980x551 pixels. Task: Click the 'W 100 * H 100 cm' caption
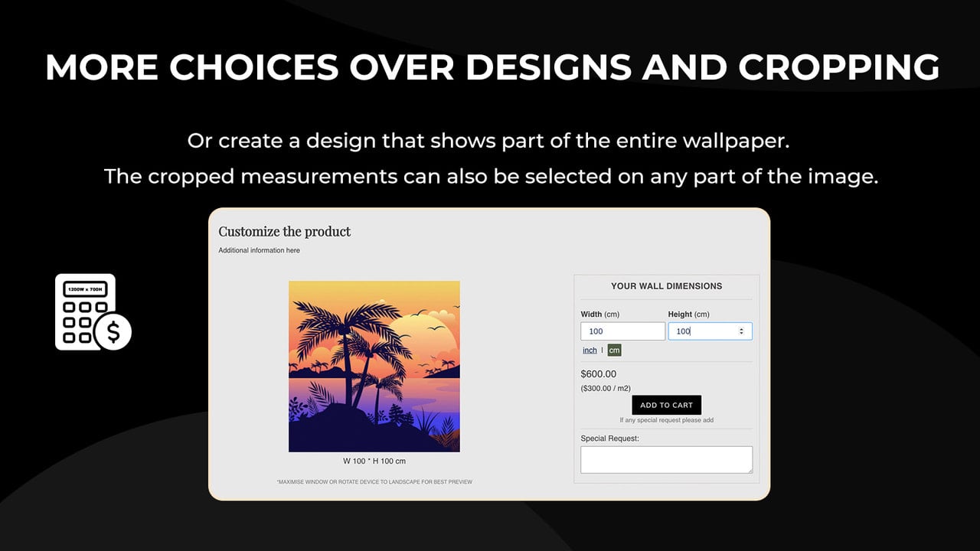coord(374,461)
